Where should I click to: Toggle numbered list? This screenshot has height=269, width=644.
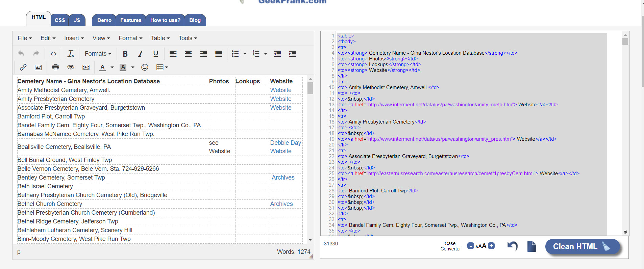click(256, 54)
